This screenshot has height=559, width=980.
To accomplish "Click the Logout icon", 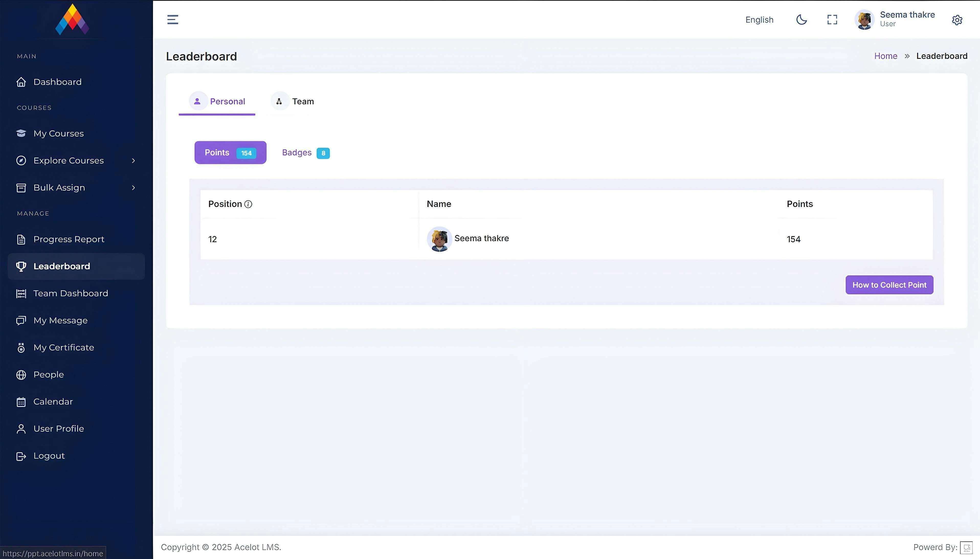I will coord(21,456).
